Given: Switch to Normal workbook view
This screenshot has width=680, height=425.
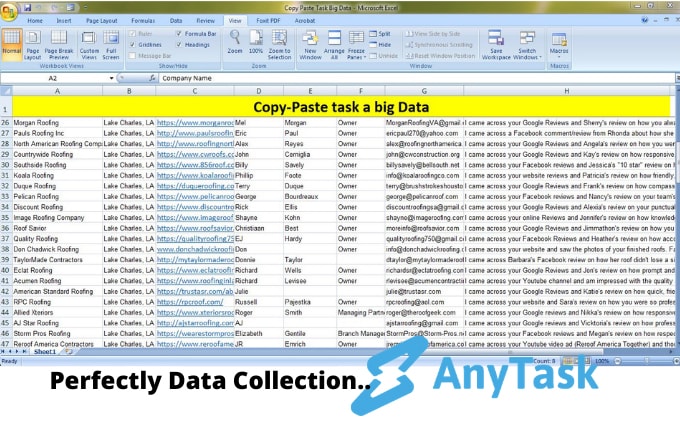Looking at the screenshot, I should 12,43.
